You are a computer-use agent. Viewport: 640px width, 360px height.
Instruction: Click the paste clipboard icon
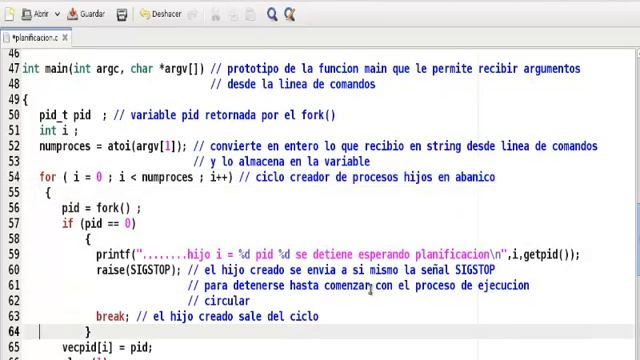point(250,15)
